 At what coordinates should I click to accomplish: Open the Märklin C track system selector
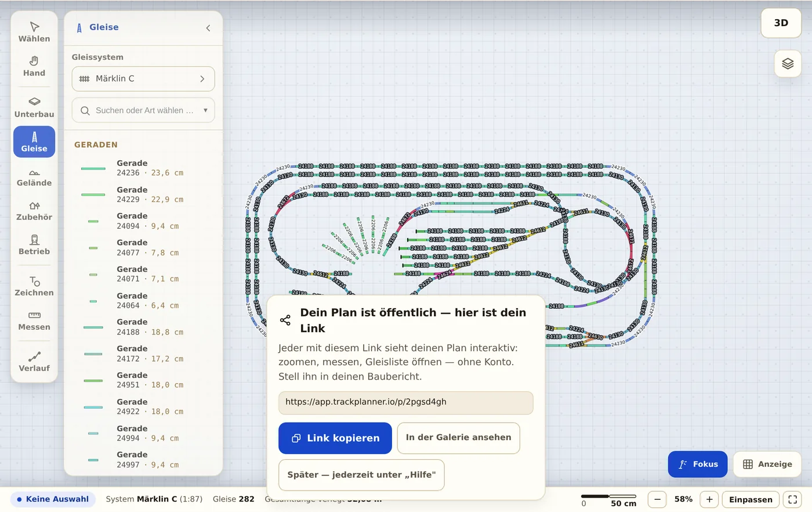(x=143, y=79)
